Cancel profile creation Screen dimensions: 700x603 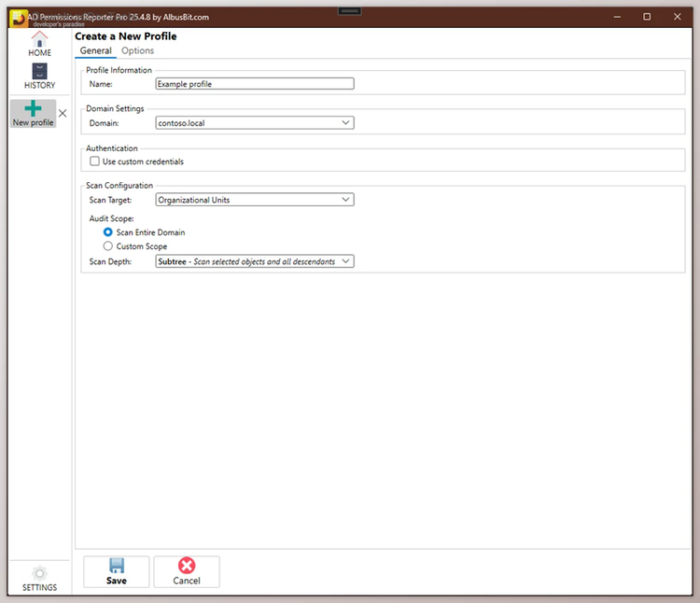pos(187,572)
